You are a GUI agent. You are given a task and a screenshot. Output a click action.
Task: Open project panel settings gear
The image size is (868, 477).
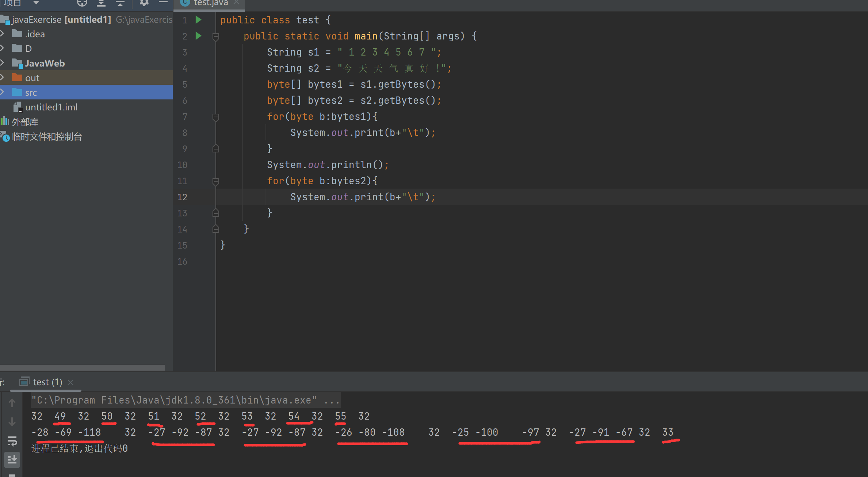pos(144,3)
